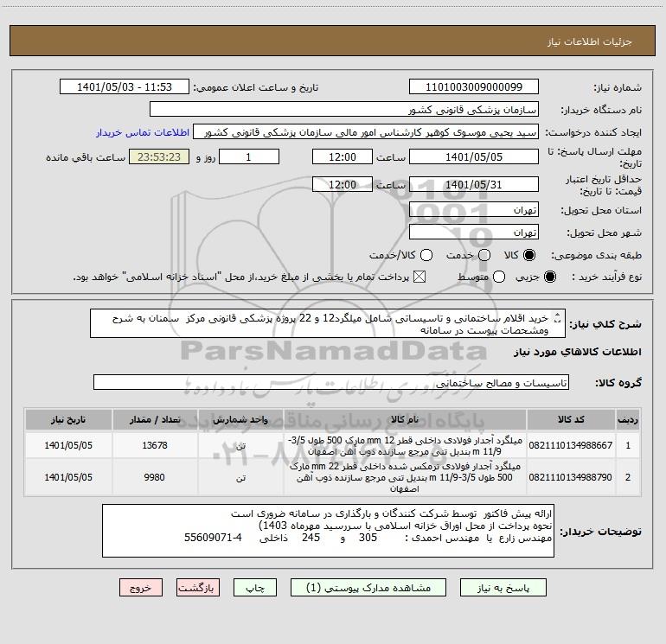Select the خدمت radio button
This screenshot has height=644, width=666.
[x=484, y=255]
